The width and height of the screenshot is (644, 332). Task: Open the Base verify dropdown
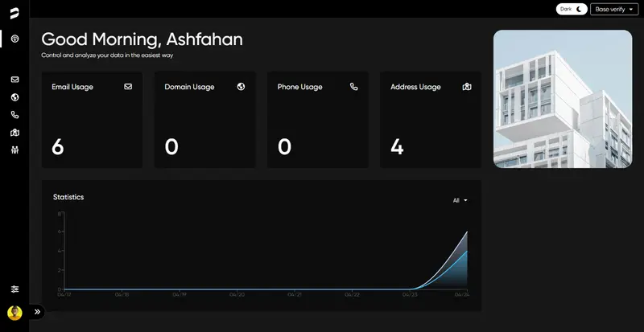613,9
